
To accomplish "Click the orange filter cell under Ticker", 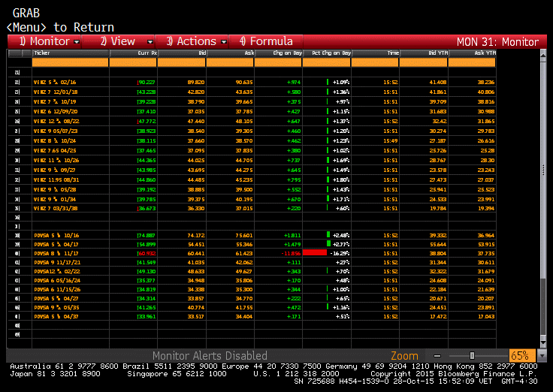I will pyautogui.click(x=69, y=63).
